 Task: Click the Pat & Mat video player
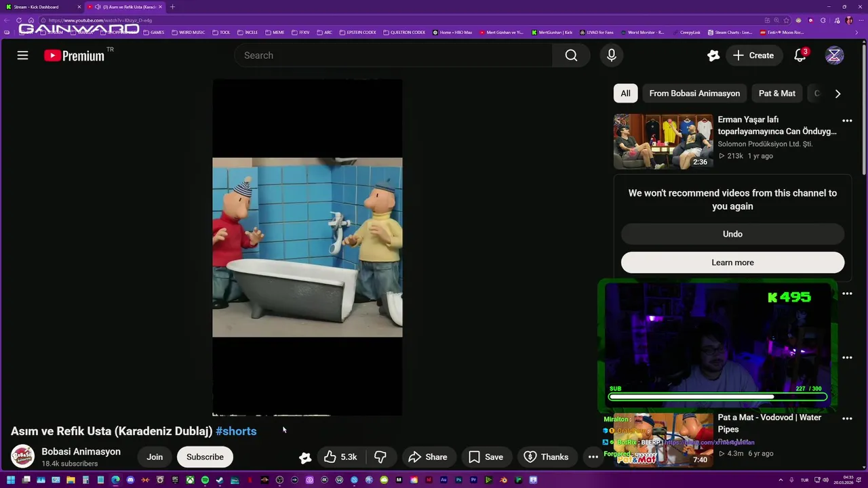coord(307,247)
